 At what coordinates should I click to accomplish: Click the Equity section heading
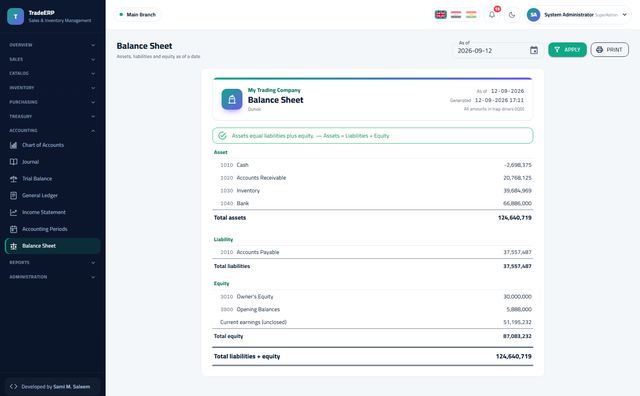point(222,284)
